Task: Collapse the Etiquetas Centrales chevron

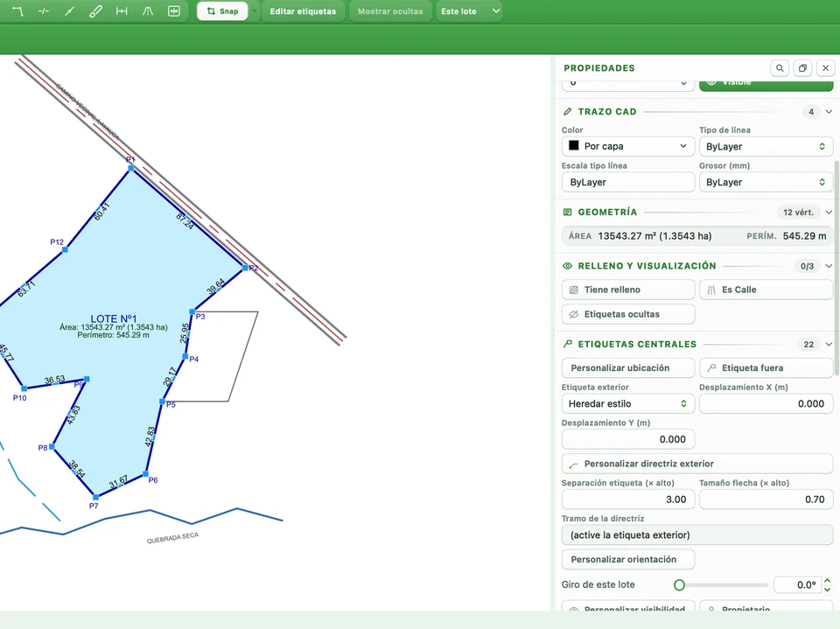Action: coord(829,344)
